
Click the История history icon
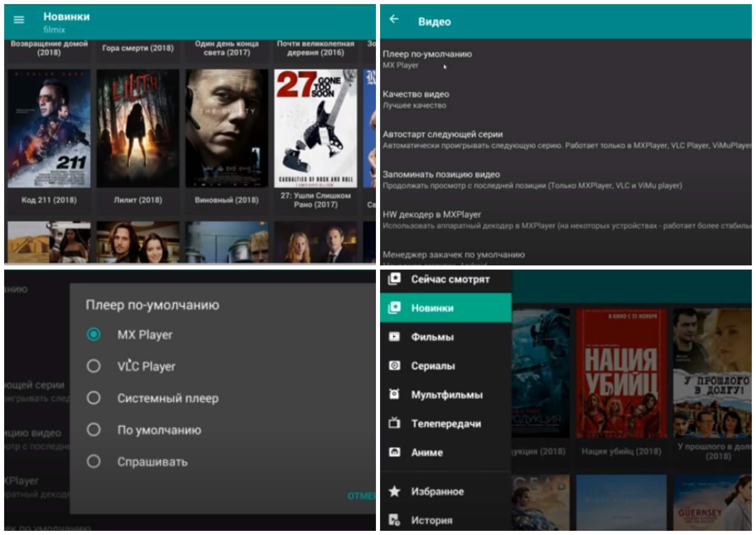pos(394,520)
